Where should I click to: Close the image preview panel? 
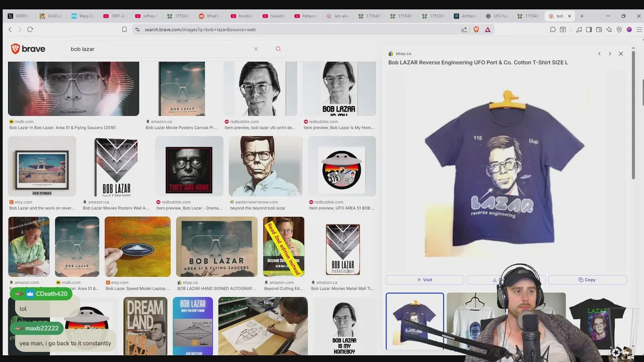(x=621, y=53)
